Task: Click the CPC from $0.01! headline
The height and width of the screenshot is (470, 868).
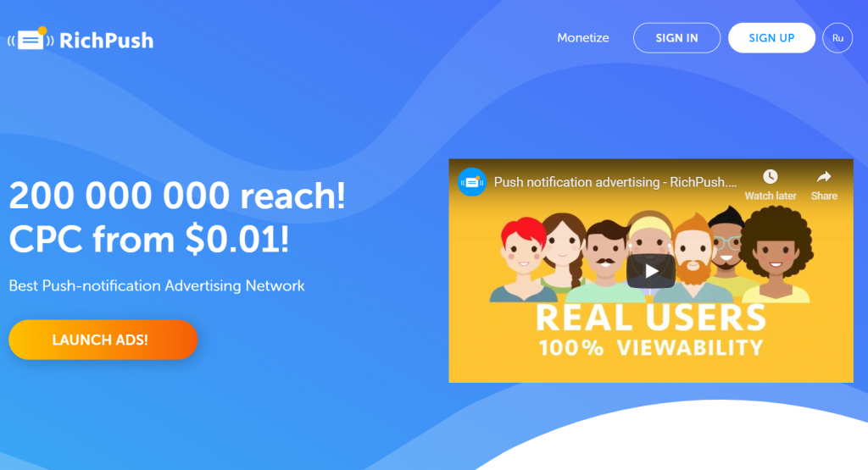Action: tap(149, 240)
